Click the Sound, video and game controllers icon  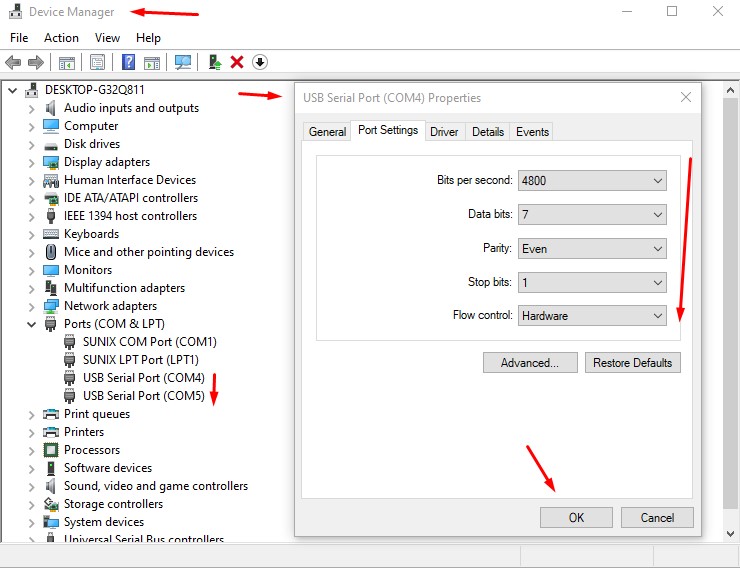coord(50,486)
